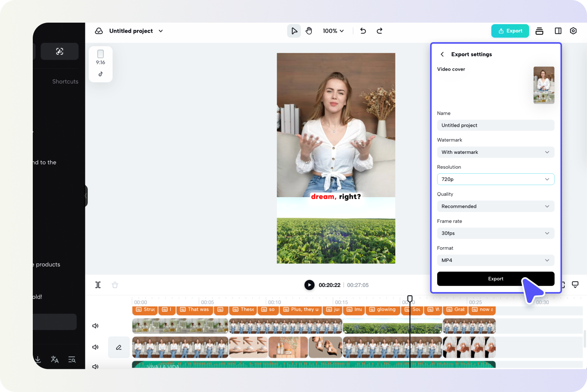This screenshot has height=392, width=587.
Task: Open the stacked layers icon in the top bar
Action: [539, 31]
